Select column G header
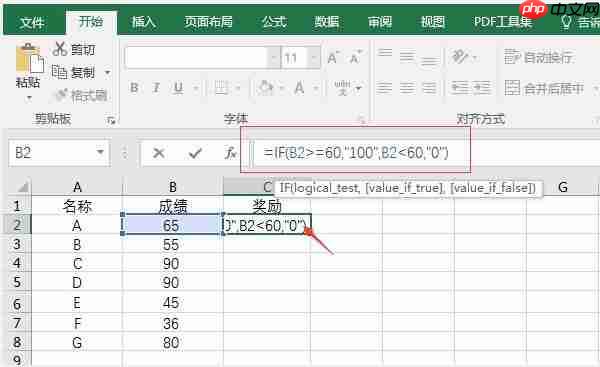Screen dimensions: 600x367 click(x=562, y=187)
